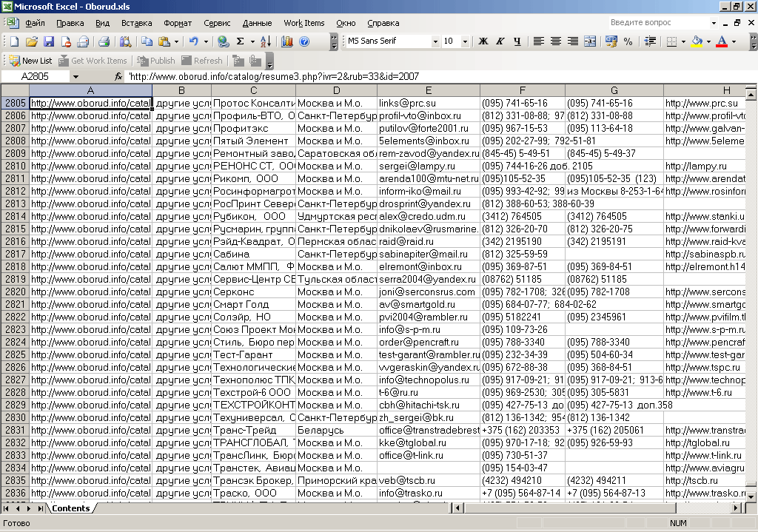Print the sheet with the printer icon
This screenshot has width=758, height=532.
point(104,41)
